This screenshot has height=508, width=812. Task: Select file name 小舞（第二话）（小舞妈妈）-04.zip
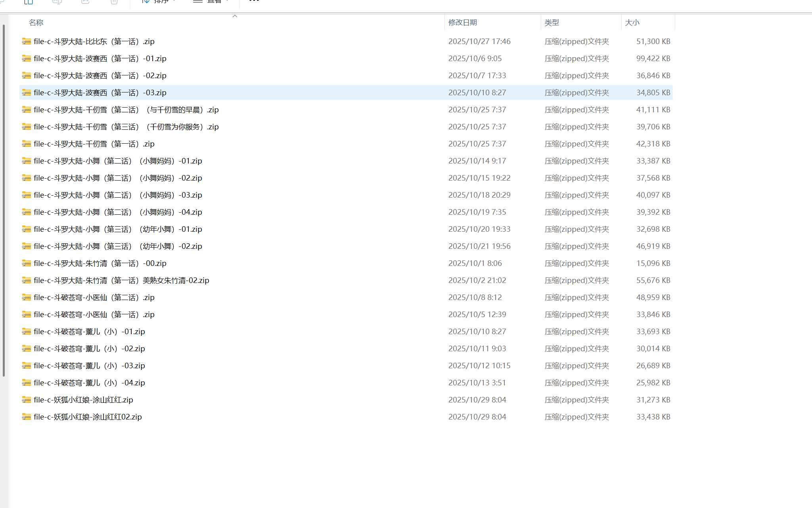(x=118, y=212)
